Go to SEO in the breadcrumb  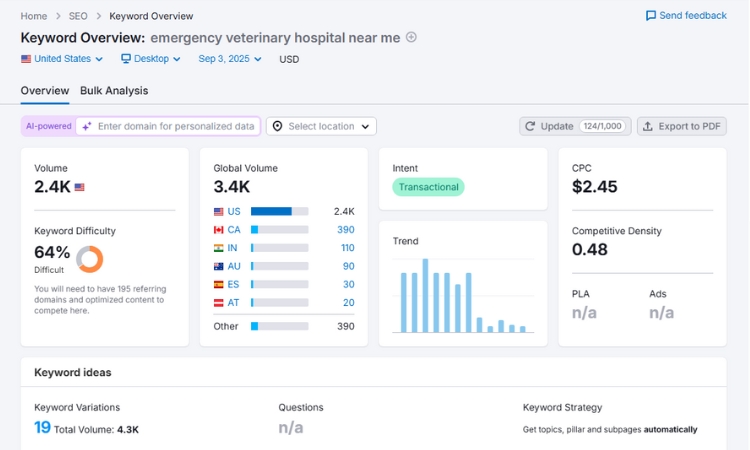click(x=78, y=16)
